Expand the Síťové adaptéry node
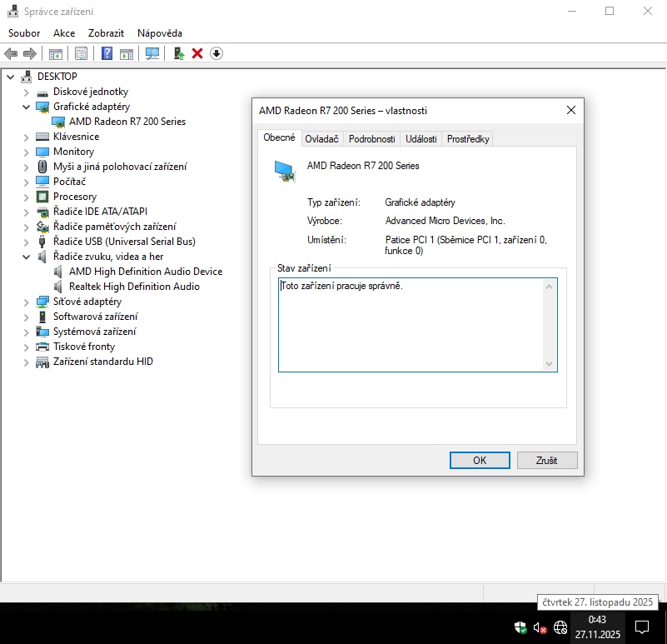667x644 pixels. pyautogui.click(x=26, y=302)
